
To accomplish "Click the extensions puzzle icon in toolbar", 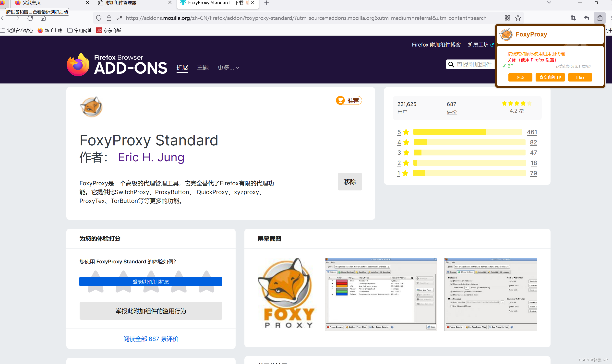I will click(x=600, y=18).
